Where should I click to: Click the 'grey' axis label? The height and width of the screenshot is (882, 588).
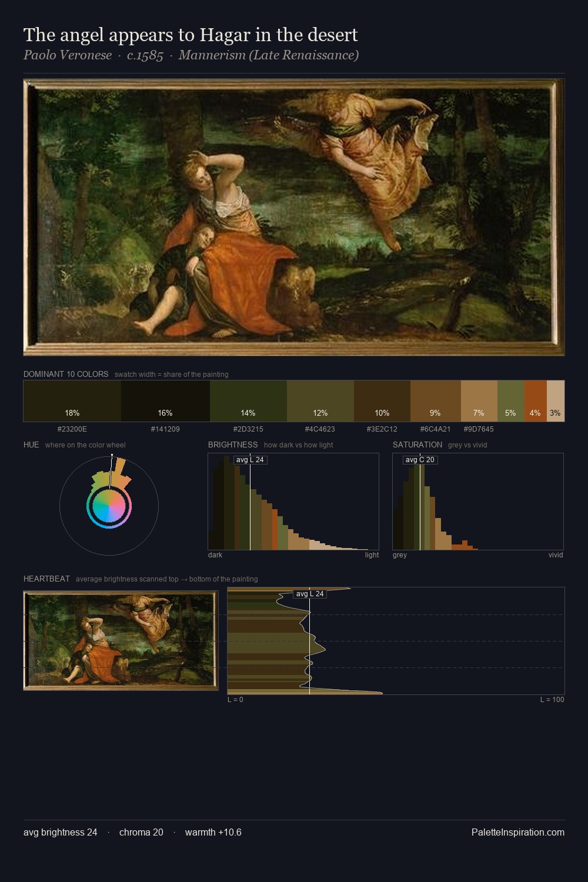click(x=400, y=555)
